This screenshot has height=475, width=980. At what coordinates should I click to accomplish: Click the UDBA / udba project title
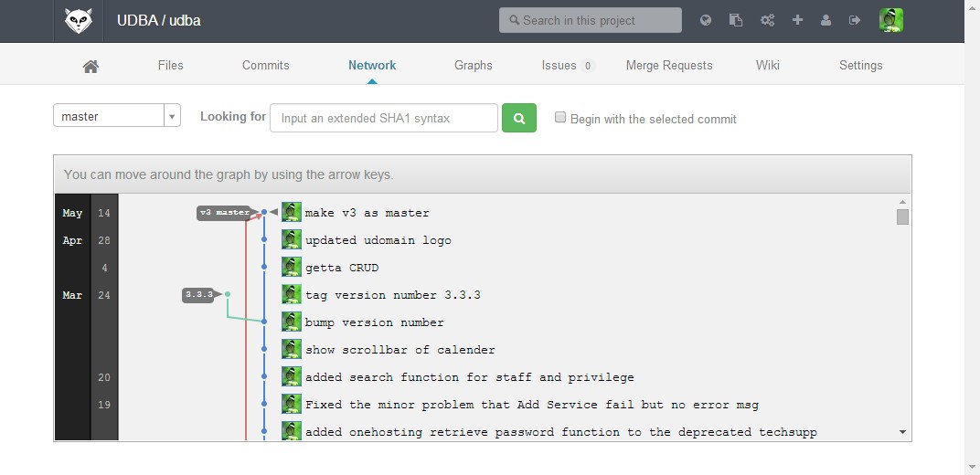(x=159, y=21)
